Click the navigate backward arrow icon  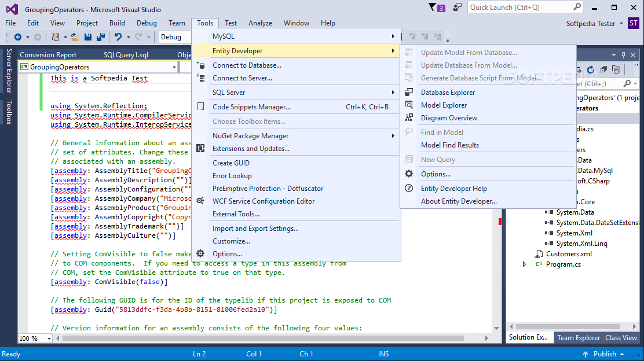(17, 37)
